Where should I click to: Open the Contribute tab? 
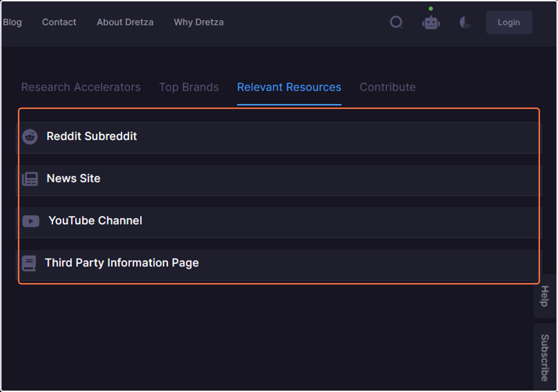tap(387, 87)
